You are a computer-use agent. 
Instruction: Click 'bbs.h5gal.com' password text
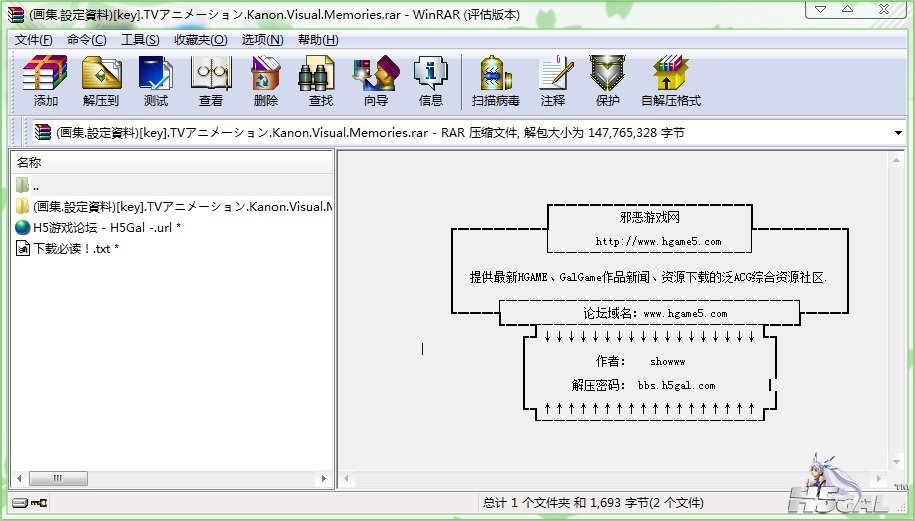click(676, 386)
